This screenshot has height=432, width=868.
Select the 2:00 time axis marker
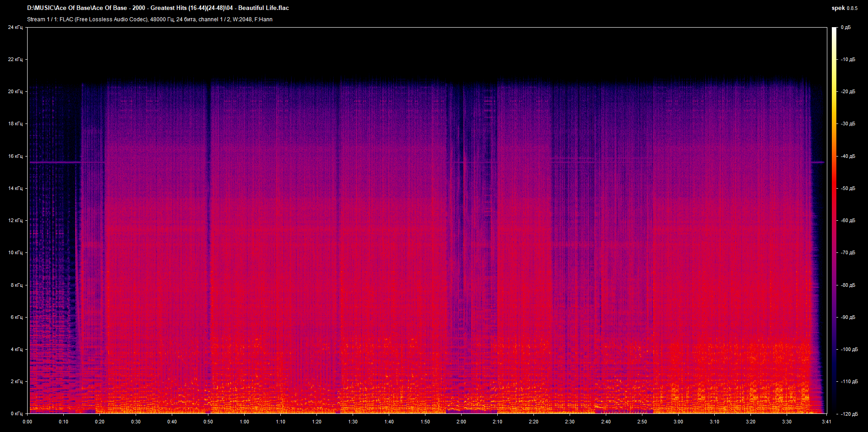461,422
